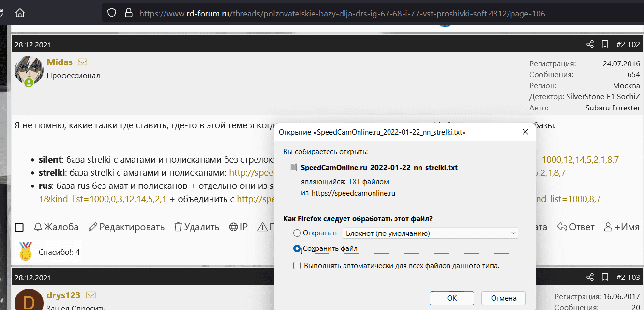644x310 pixels.
Task: Open the tracking protection shield icon
Action: [112, 13]
